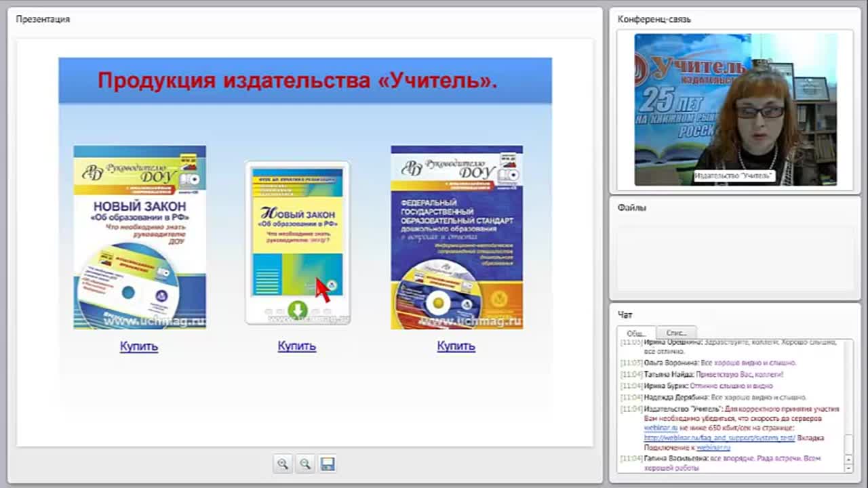Viewport: 868px width, 488px height.
Task: Click the 'Конференц-связь' panel title
Action: point(654,19)
